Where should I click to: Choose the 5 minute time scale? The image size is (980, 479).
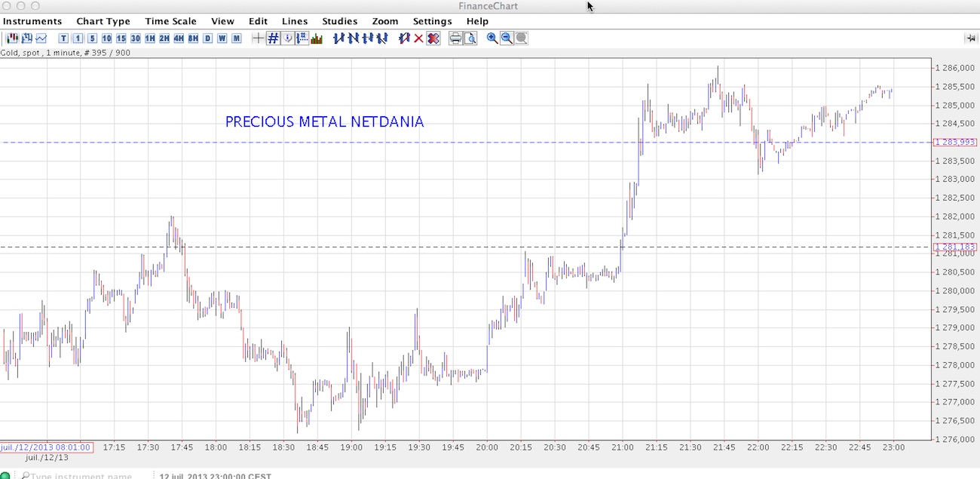click(x=92, y=38)
